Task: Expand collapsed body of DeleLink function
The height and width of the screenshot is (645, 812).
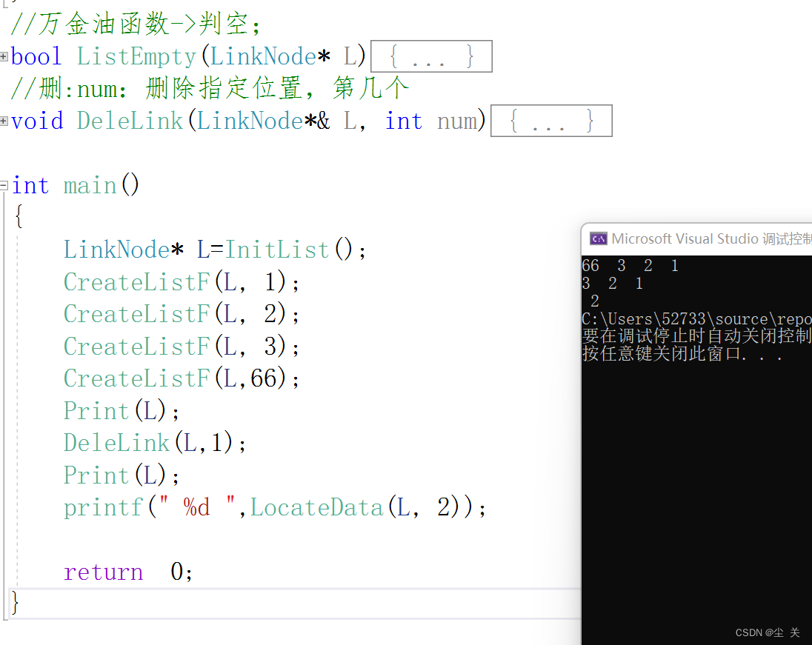Action: coord(551,121)
